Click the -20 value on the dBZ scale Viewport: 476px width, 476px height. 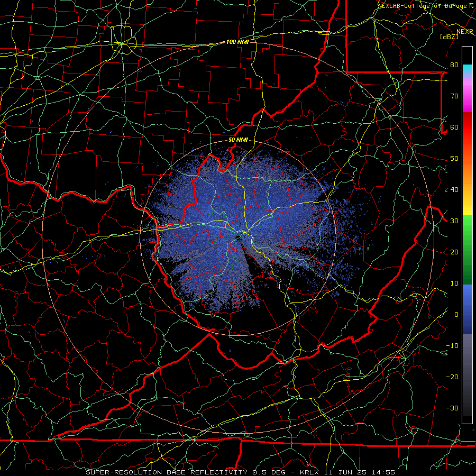pos(452,377)
